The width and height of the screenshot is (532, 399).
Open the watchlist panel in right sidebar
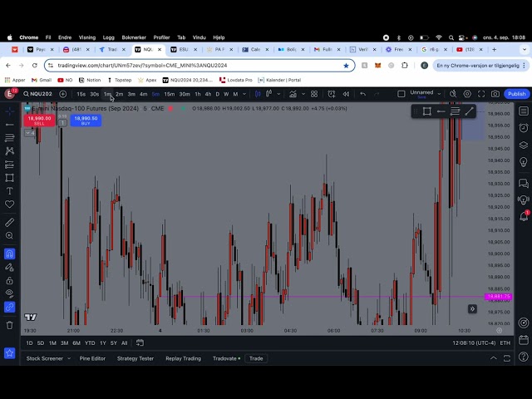coord(524,111)
